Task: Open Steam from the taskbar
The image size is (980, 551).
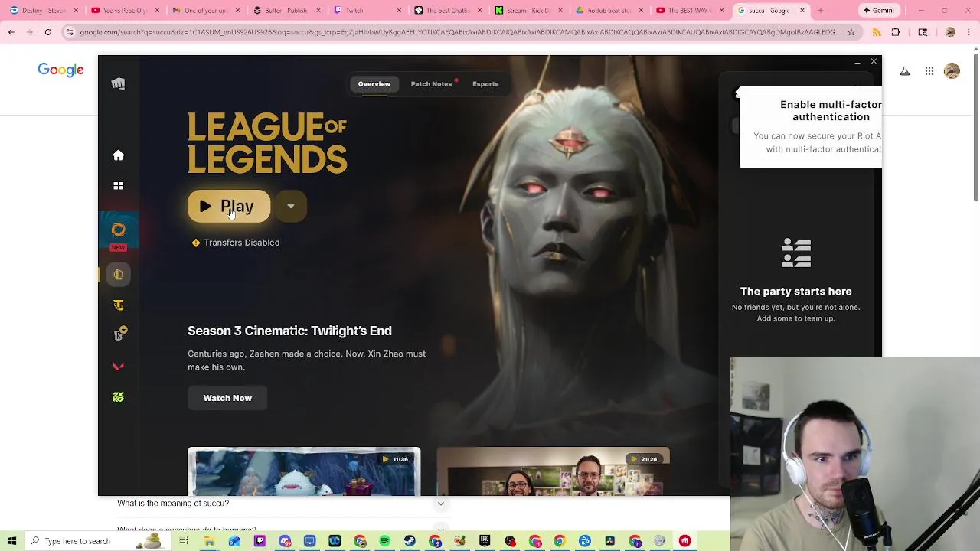Action: (x=410, y=541)
